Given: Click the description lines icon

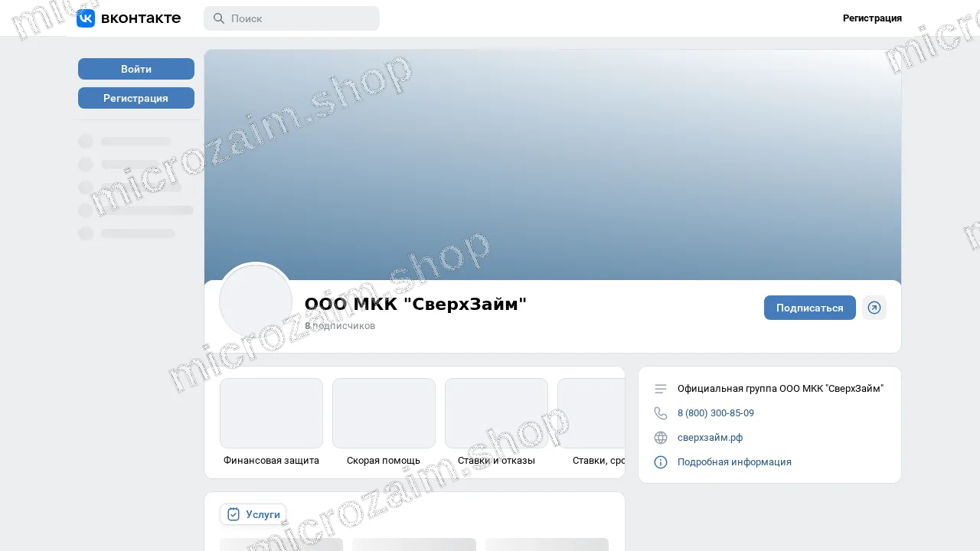Looking at the screenshot, I should [661, 389].
